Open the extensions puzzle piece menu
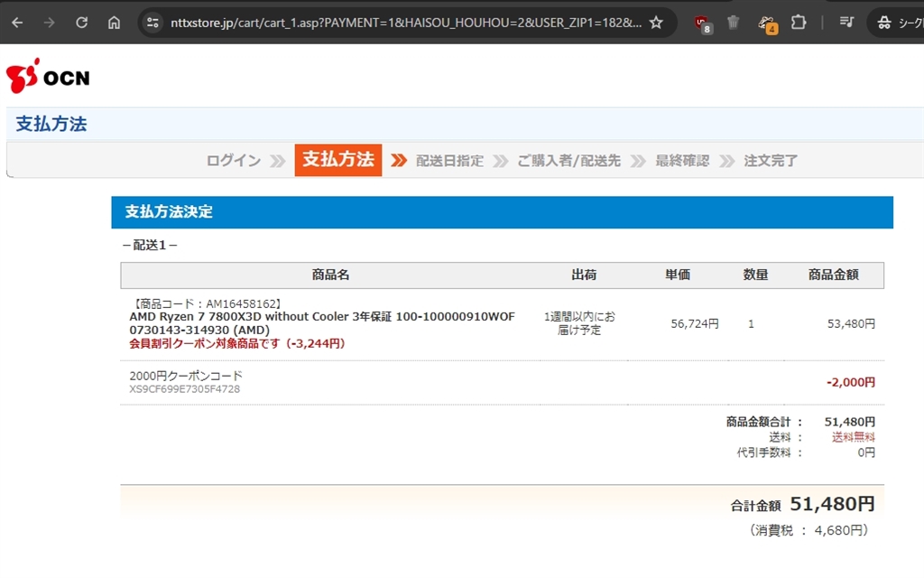The height and width of the screenshot is (578, 924). click(799, 23)
